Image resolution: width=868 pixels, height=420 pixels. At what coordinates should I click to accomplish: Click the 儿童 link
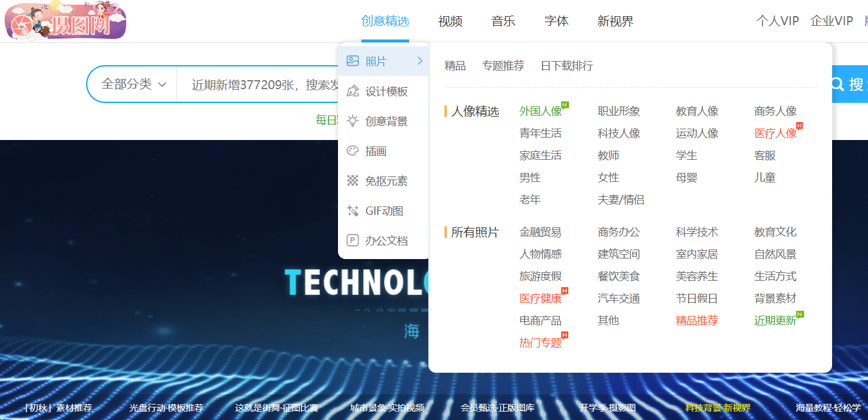(x=765, y=178)
